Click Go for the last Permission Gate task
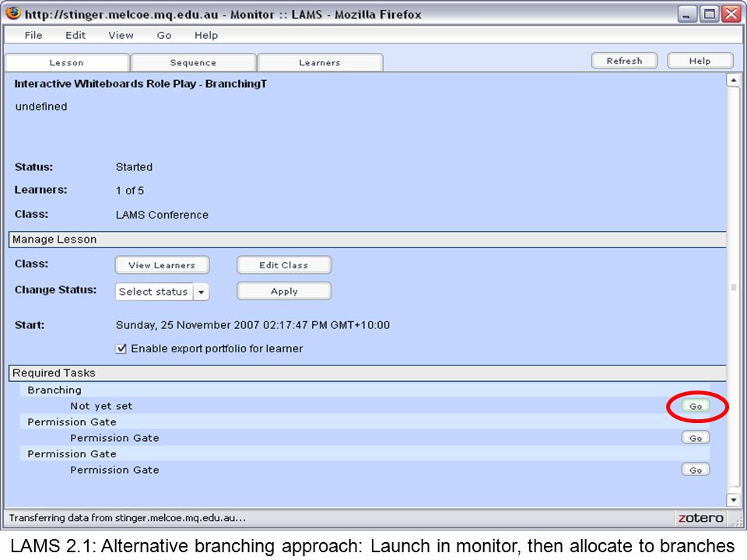The width and height of the screenshot is (747, 560). click(x=696, y=470)
